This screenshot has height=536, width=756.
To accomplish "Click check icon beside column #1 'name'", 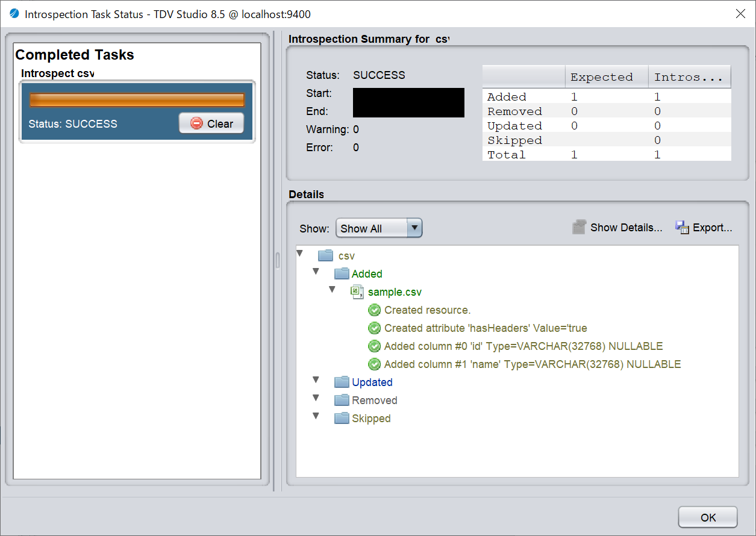I will (374, 364).
